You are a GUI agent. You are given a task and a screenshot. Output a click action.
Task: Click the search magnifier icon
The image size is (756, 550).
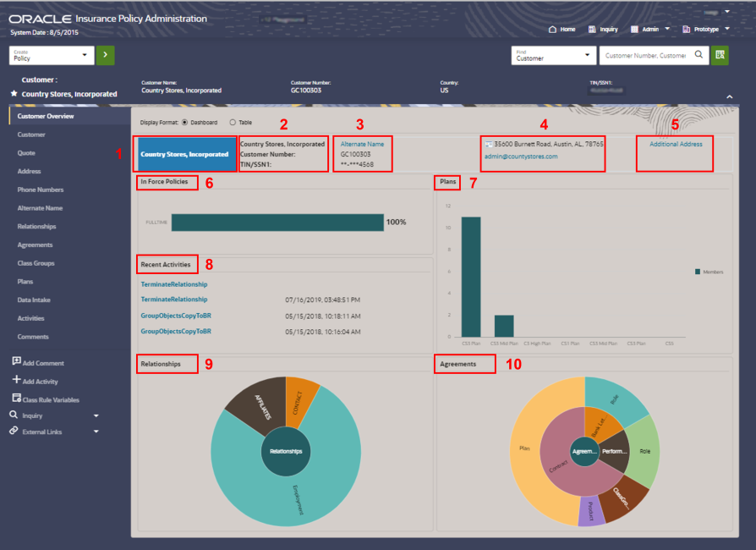[698, 54]
